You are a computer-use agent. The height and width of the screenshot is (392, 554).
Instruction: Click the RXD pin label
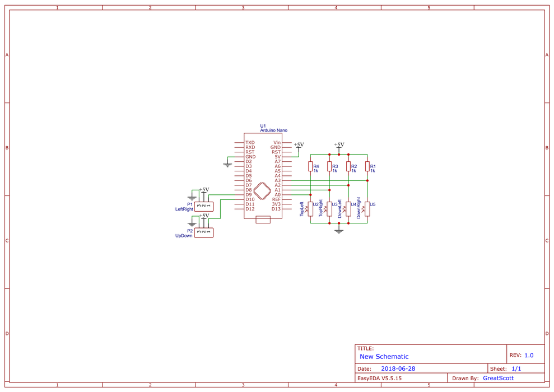250,147
